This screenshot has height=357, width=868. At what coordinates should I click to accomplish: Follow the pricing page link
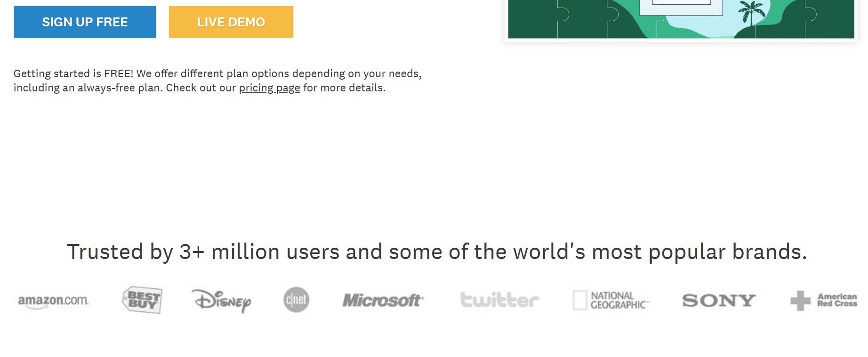pos(269,88)
